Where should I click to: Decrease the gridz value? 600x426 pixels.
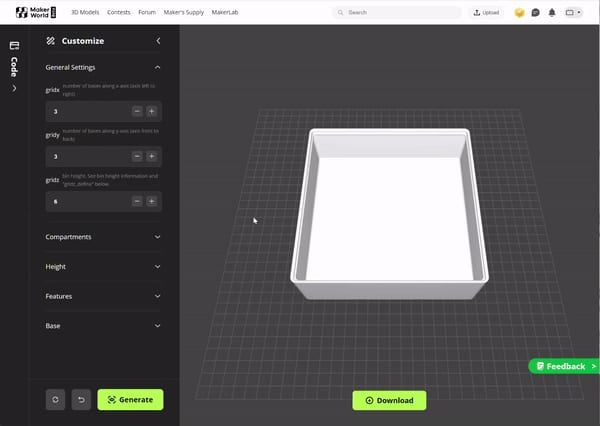pos(137,201)
